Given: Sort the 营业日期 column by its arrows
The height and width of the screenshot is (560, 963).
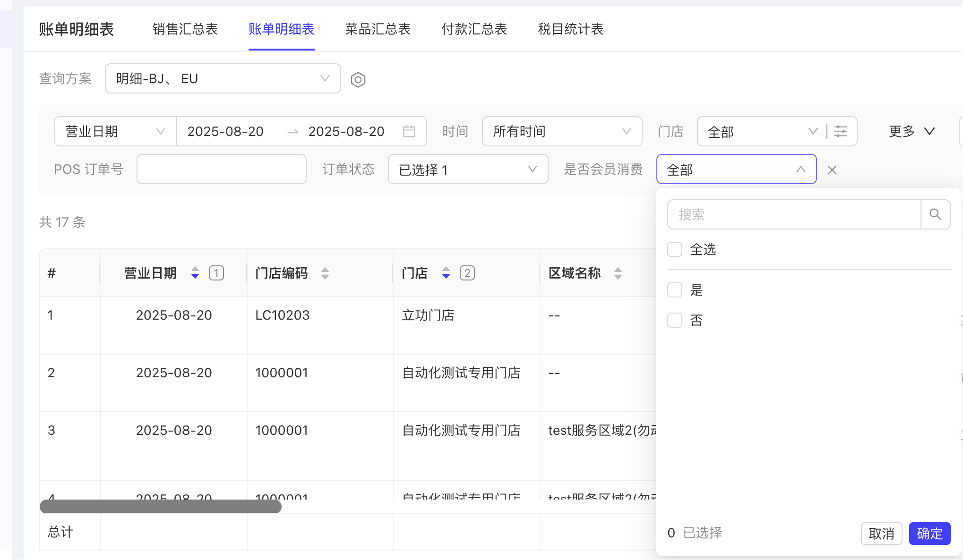Looking at the screenshot, I should point(195,273).
